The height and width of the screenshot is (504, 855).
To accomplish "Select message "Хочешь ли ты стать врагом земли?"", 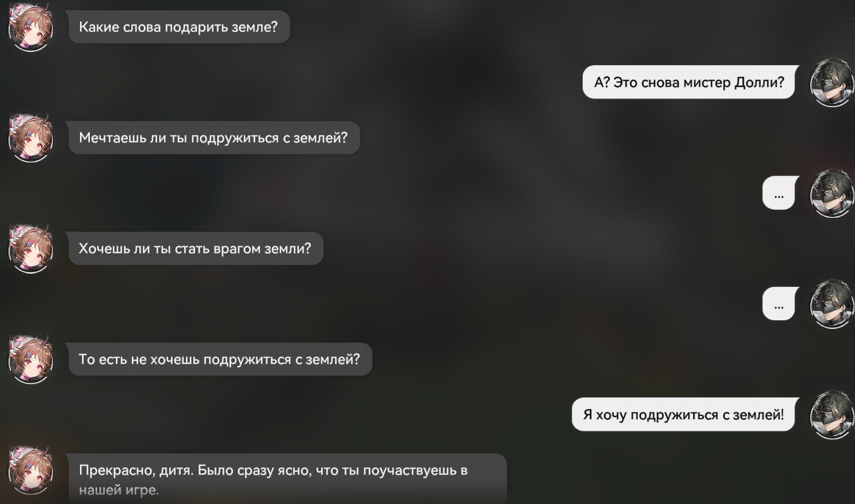I will 196,248.
